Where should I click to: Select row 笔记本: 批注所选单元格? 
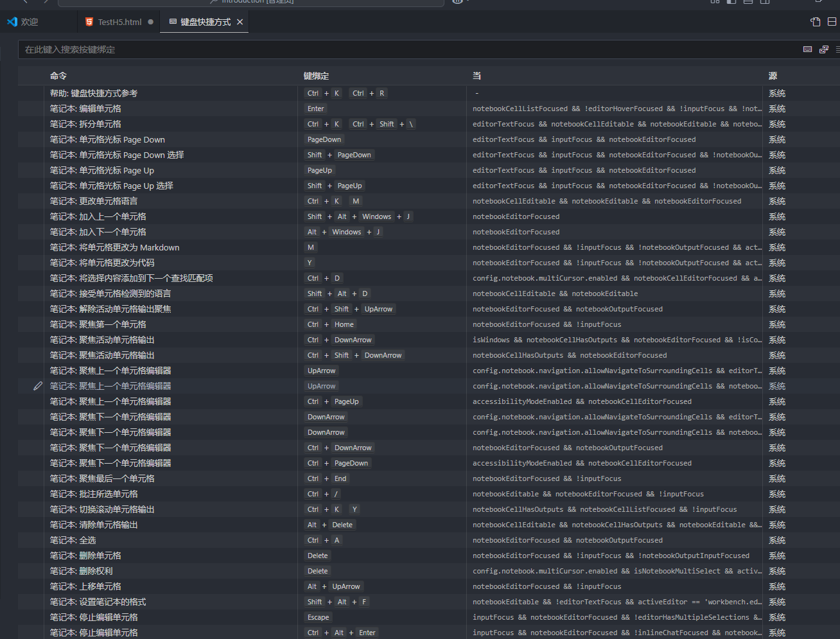tap(429, 494)
